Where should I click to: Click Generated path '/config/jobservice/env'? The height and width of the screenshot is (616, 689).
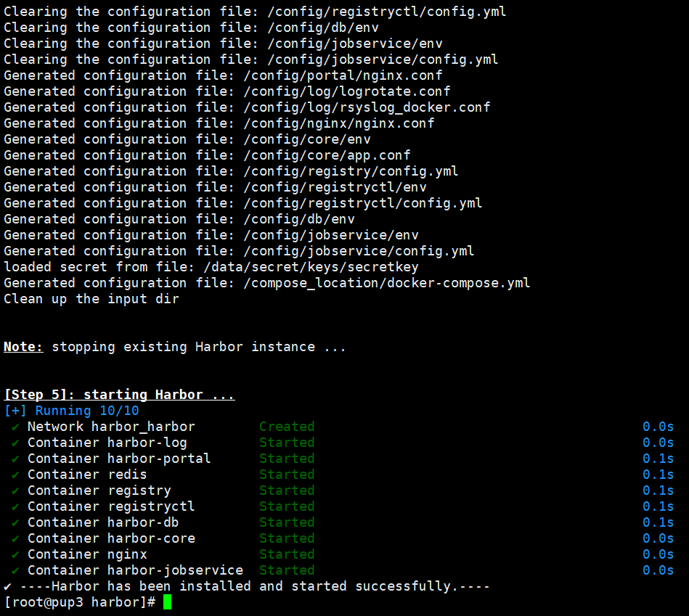(x=331, y=235)
